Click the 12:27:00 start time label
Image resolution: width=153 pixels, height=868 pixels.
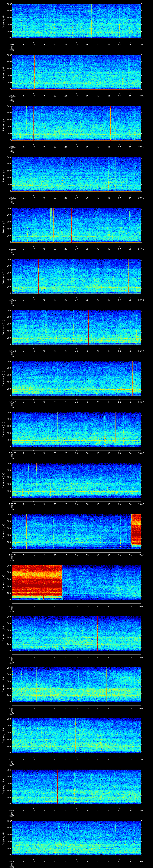(12, 606)
